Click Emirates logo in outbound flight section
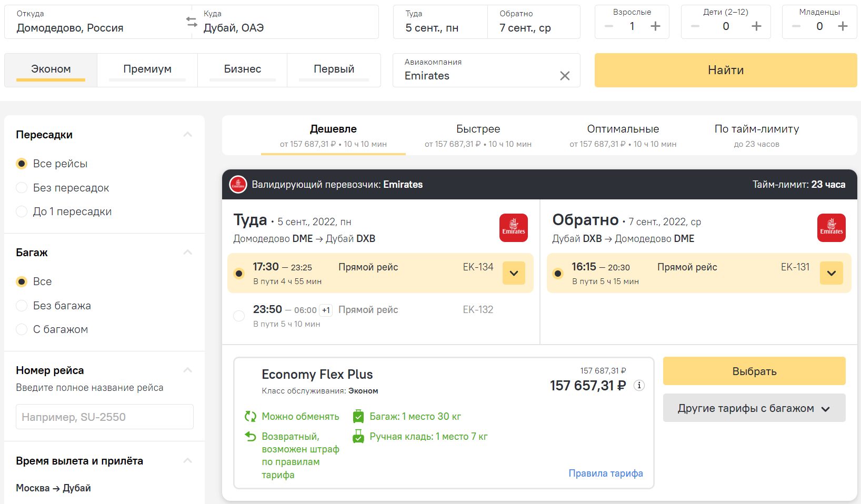The width and height of the screenshot is (861, 504). pyautogui.click(x=513, y=228)
